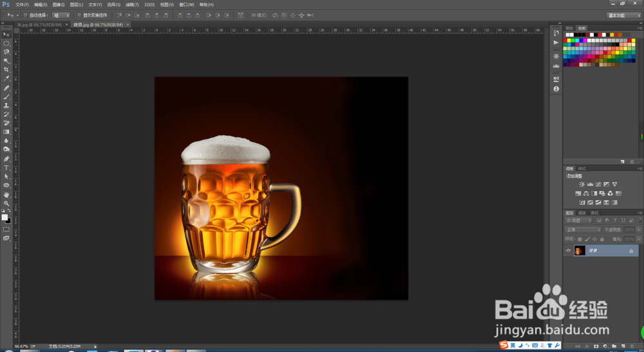Select the Path Selection tool

[6, 177]
